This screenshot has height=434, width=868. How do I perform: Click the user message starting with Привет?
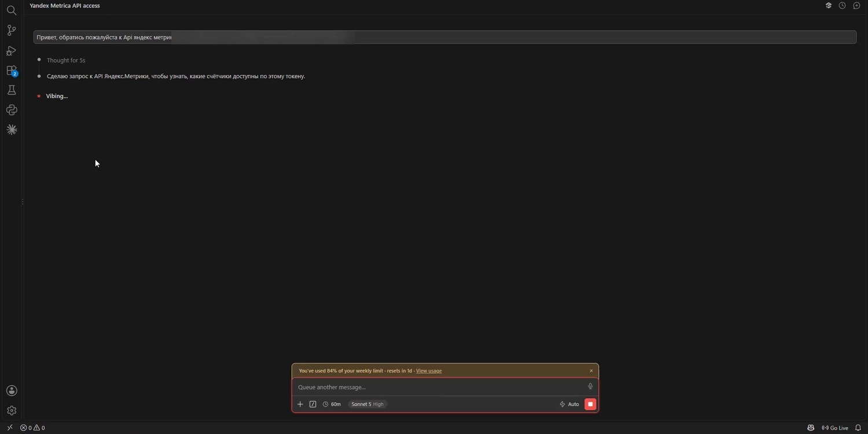click(x=444, y=37)
